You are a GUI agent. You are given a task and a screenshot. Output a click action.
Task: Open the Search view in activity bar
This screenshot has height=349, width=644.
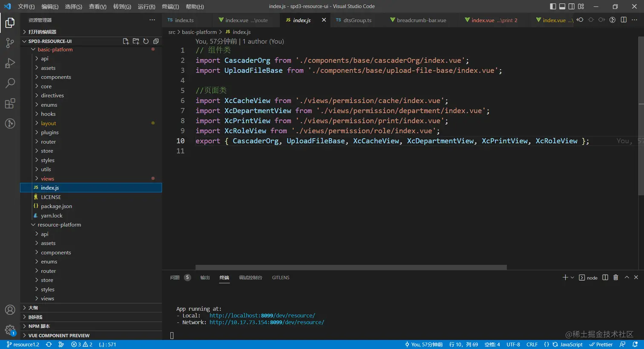coord(10,83)
